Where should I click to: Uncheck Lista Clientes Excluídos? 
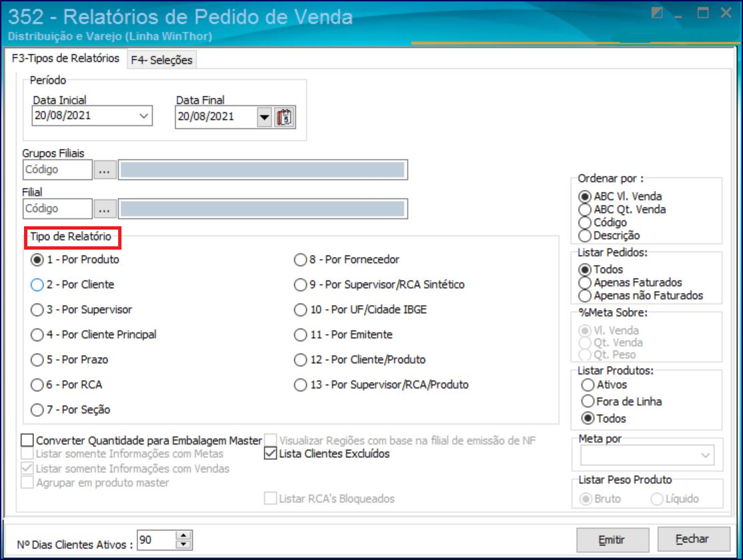pos(327,454)
